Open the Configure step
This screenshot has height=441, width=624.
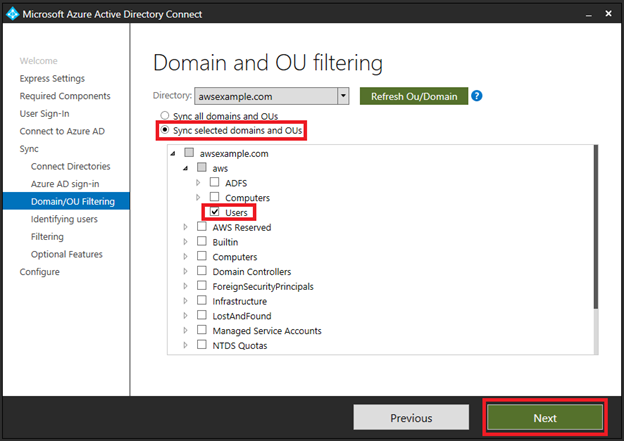coord(39,272)
